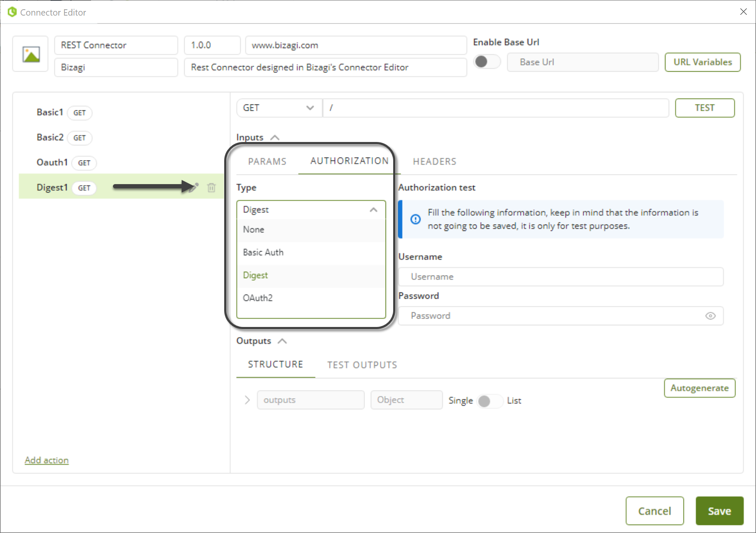
Task: Click the Authorization test heading
Action: point(437,187)
